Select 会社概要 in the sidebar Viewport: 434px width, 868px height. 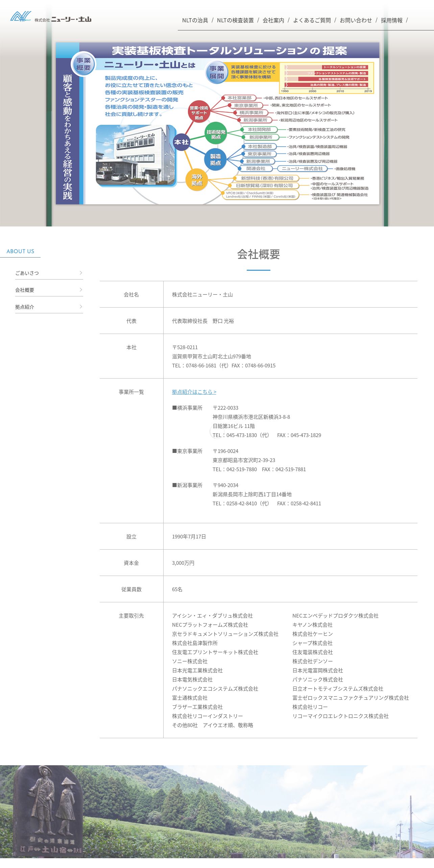49,290
